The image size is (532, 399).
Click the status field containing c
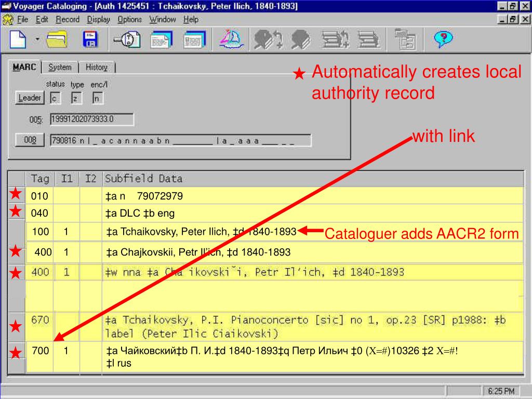[55, 98]
